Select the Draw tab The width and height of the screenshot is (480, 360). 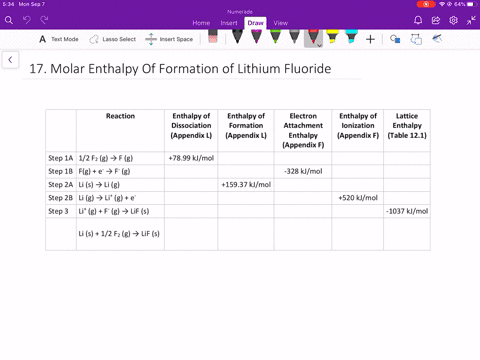tap(255, 23)
